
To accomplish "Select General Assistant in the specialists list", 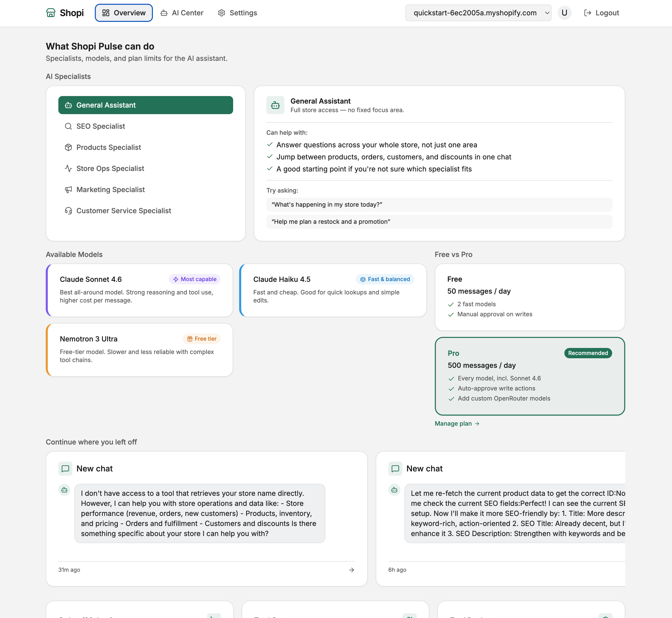I will pos(146,105).
